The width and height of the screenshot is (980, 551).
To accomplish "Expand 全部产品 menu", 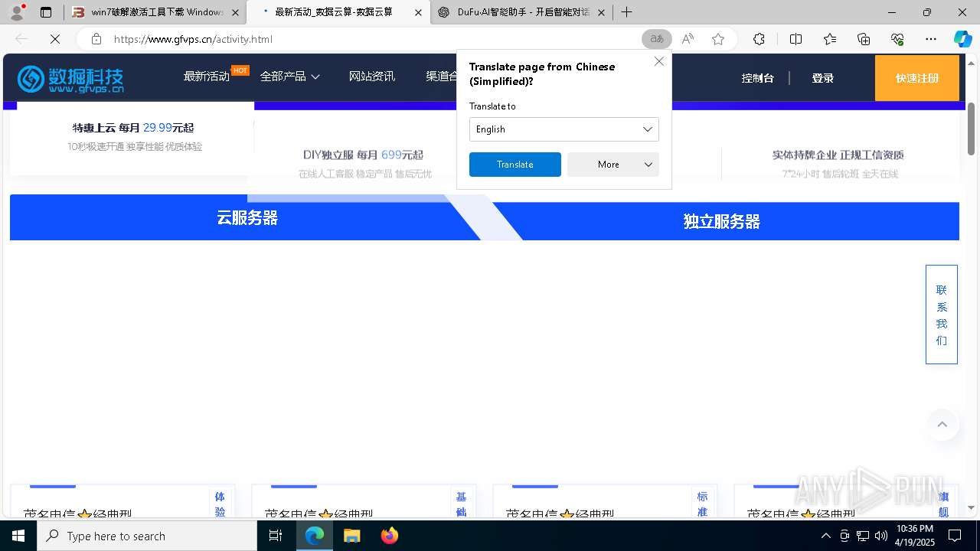I will (289, 77).
